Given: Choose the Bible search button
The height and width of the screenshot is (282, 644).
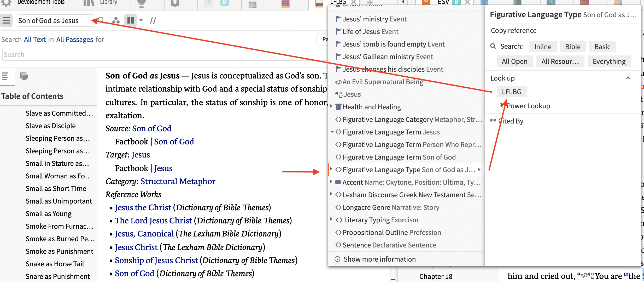Looking at the screenshot, I should click(x=573, y=47).
